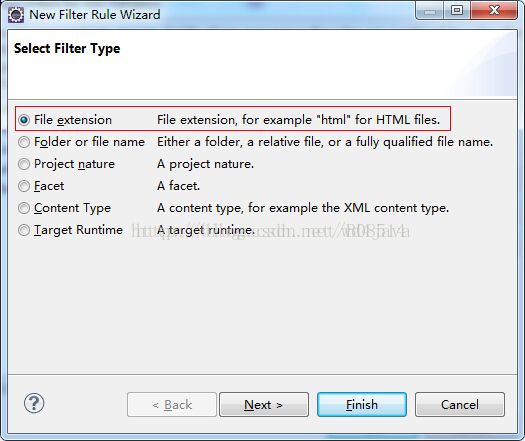Image resolution: width=525 pixels, height=441 pixels.
Task: Pick the Facet filter type
Action: click(24, 186)
